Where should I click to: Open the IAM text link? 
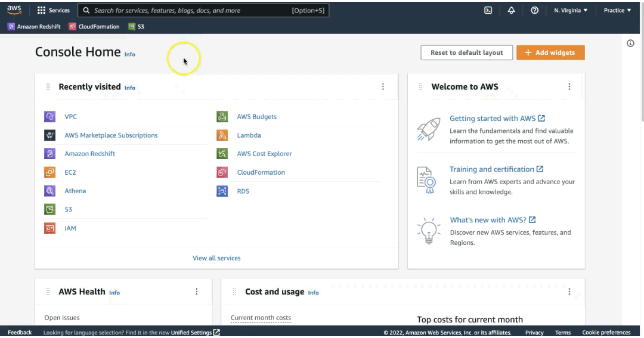point(70,228)
